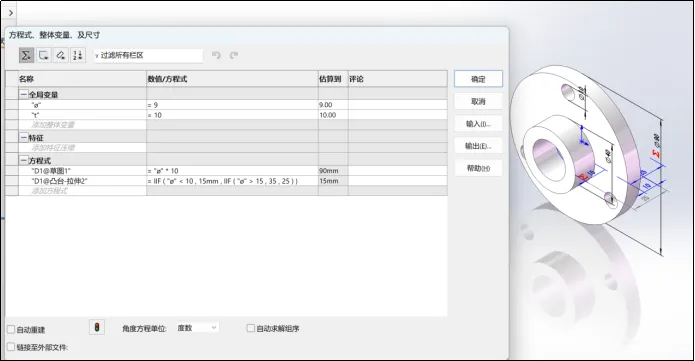Click the 评论 column header
This screenshot has width=695, height=361.
pos(398,79)
